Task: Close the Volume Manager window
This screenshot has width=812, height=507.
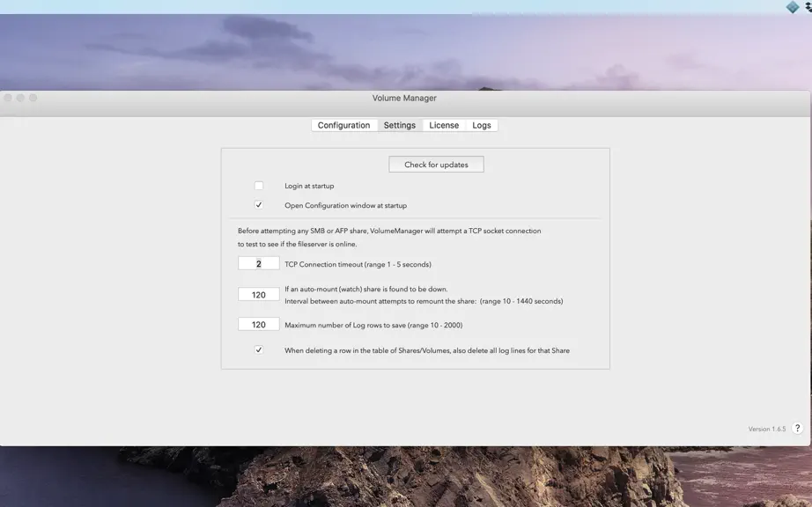Action: (8, 98)
